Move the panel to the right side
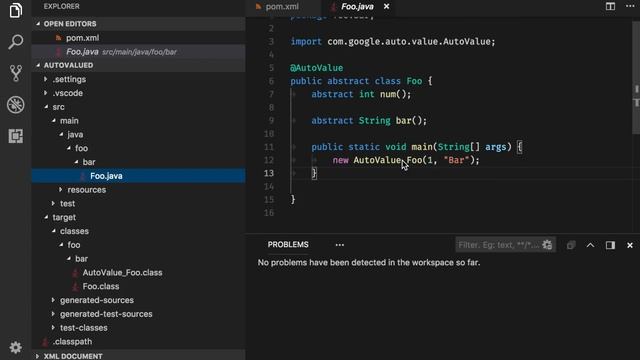Viewport: 640px width, 360px height. [610, 245]
